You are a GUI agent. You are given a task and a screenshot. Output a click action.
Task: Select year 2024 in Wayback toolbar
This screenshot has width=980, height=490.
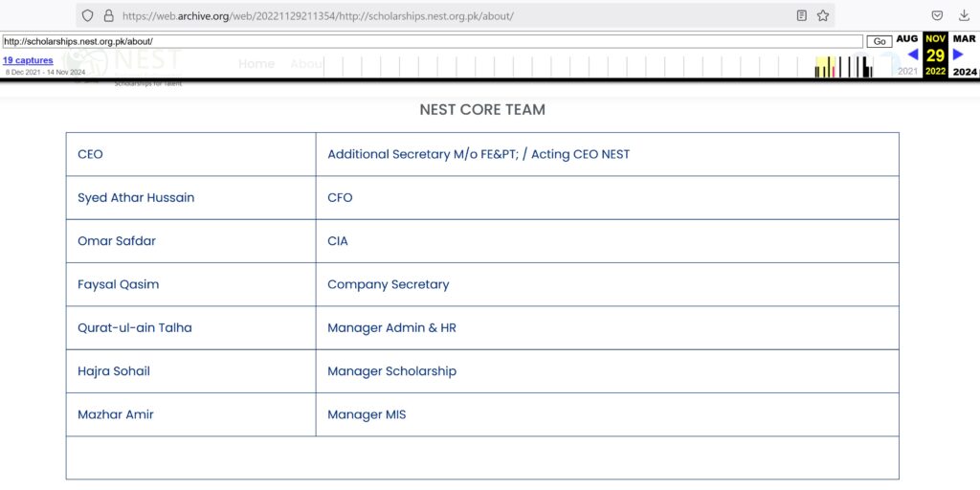pyautogui.click(x=965, y=72)
